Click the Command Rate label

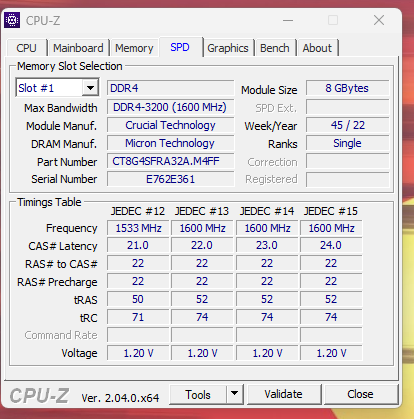(x=61, y=335)
